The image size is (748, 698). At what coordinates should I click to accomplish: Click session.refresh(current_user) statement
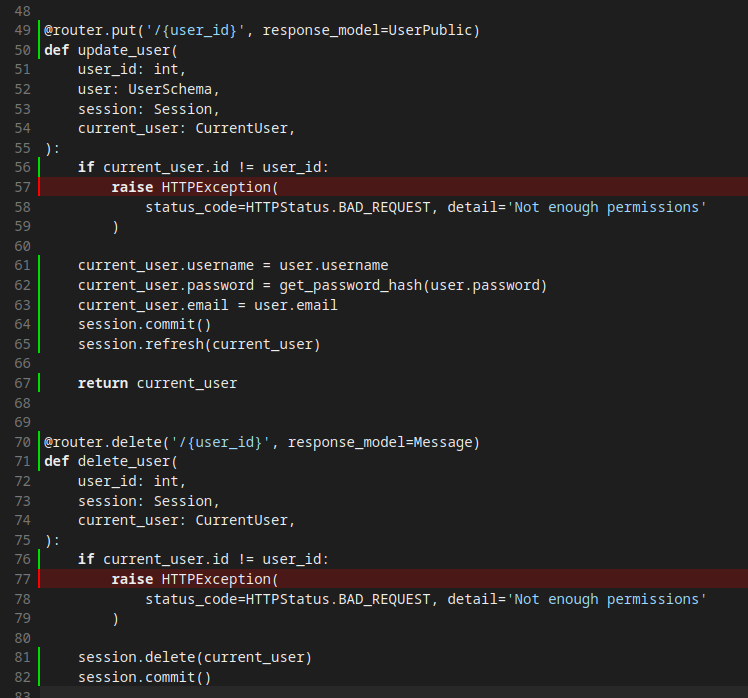(199, 344)
